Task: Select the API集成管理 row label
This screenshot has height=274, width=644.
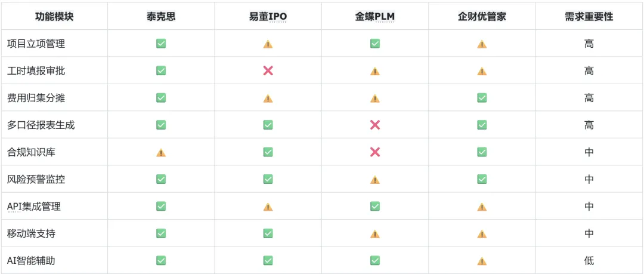Action: (x=33, y=207)
